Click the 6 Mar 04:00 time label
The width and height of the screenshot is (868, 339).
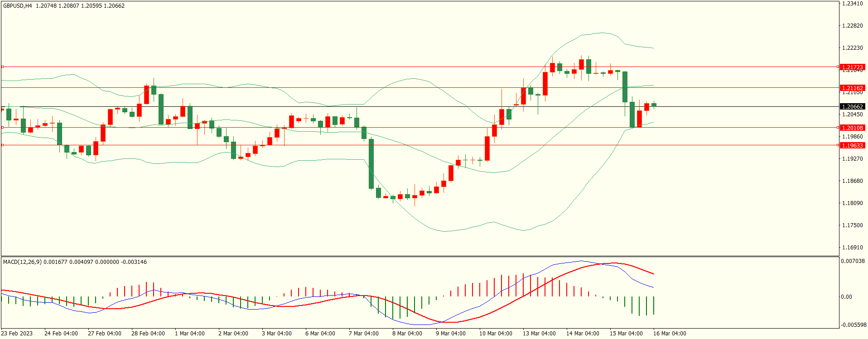pos(320,334)
